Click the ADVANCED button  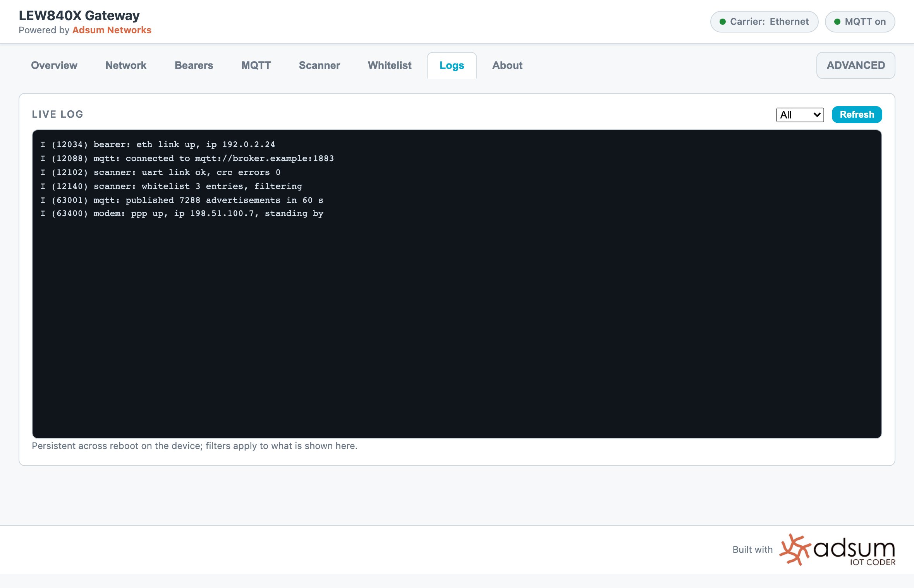tap(856, 65)
